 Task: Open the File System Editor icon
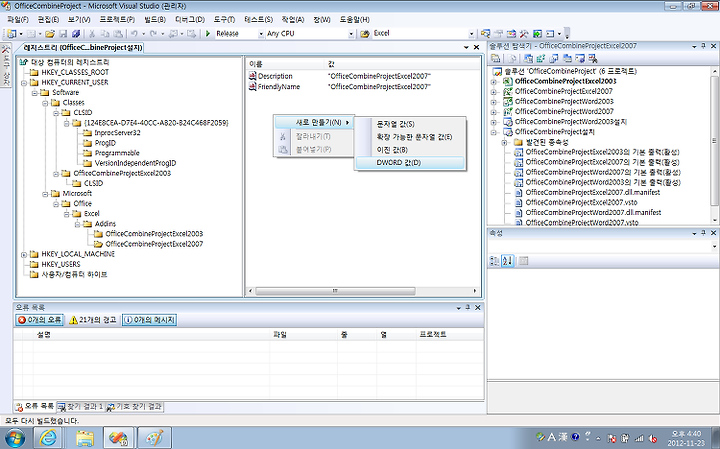point(529,58)
